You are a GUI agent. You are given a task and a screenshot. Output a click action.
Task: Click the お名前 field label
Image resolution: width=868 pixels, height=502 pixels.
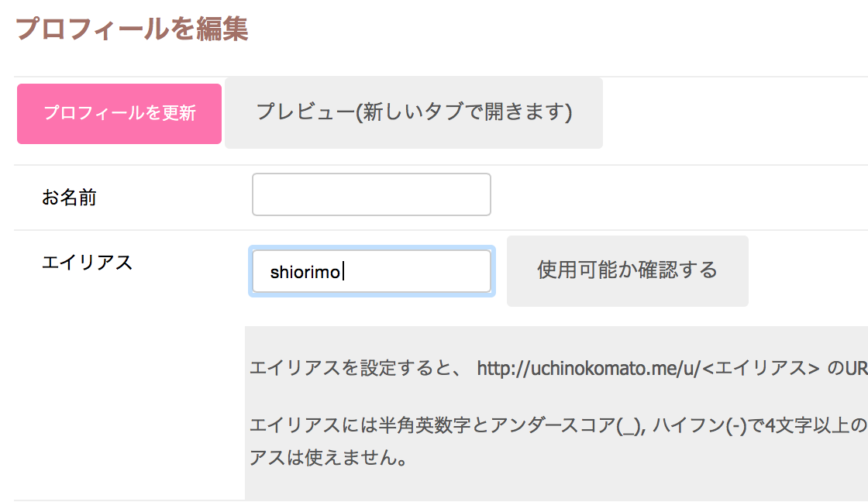69,198
